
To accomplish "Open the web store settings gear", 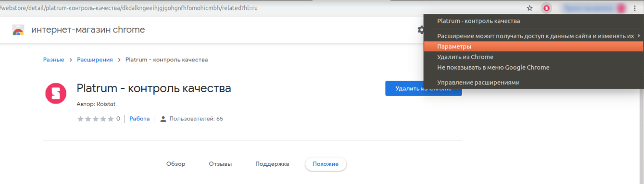I will tap(420, 29).
